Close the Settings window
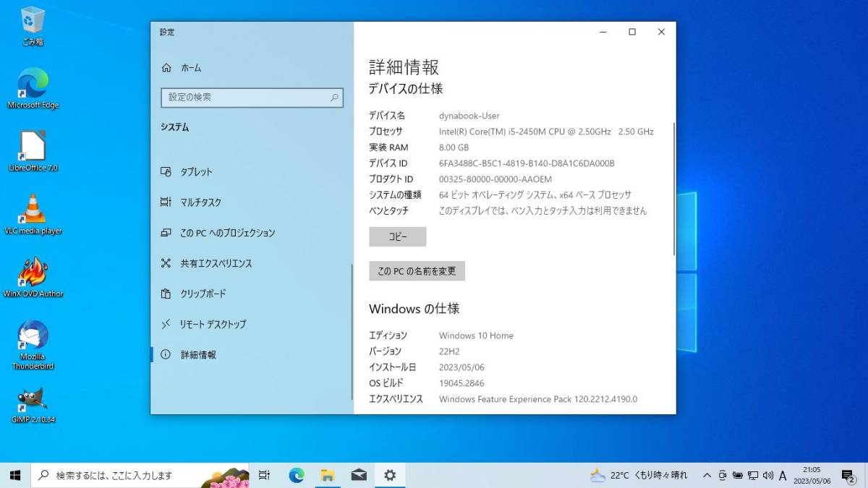The width and height of the screenshot is (868, 488). click(x=661, y=32)
